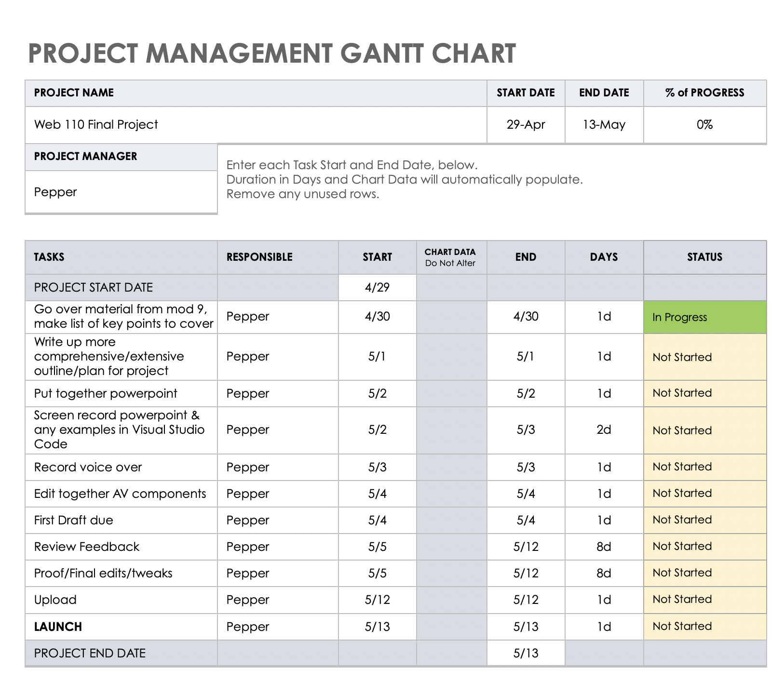Screen dimensions: 784x695
Task: Click the project end date '13-May'
Action: [x=604, y=125]
